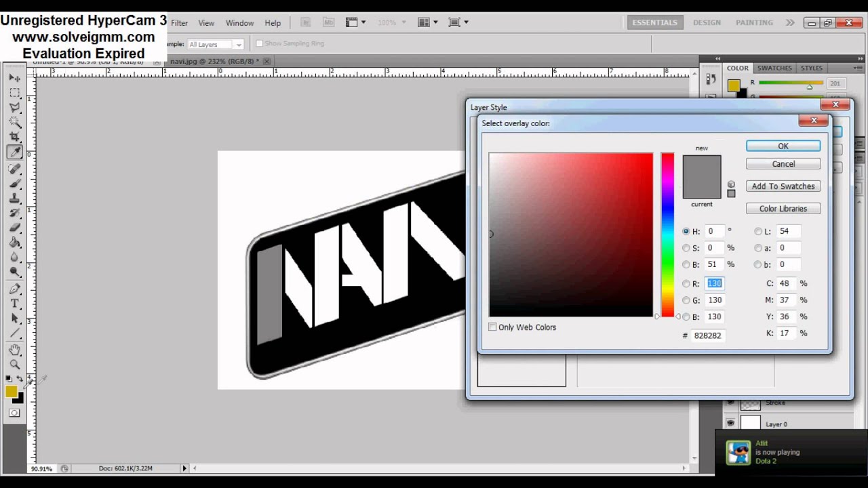Select the navi.jpg document tab
Image resolution: width=868 pixels, height=488 pixels.
tap(216, 61)
